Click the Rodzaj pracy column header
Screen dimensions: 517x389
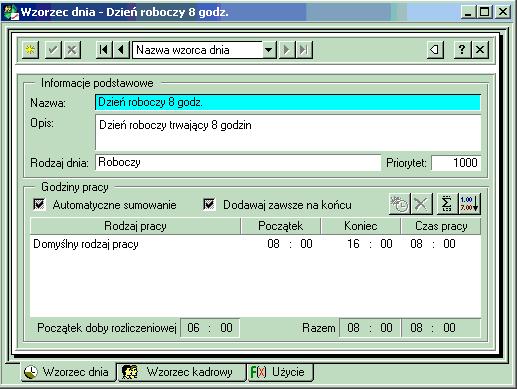point(135,226)
